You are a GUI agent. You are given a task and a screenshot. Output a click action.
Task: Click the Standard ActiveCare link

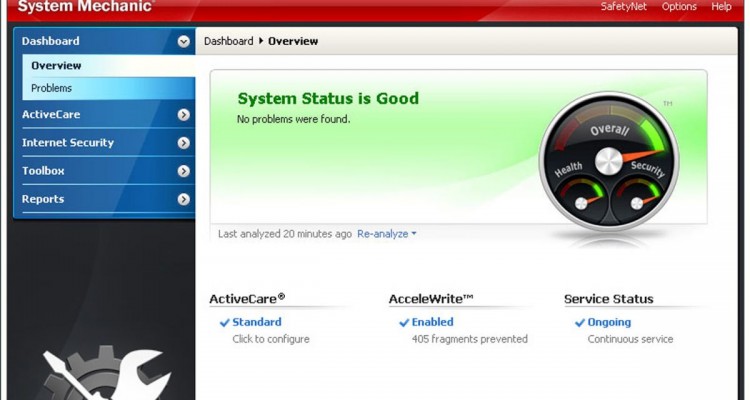256,322
